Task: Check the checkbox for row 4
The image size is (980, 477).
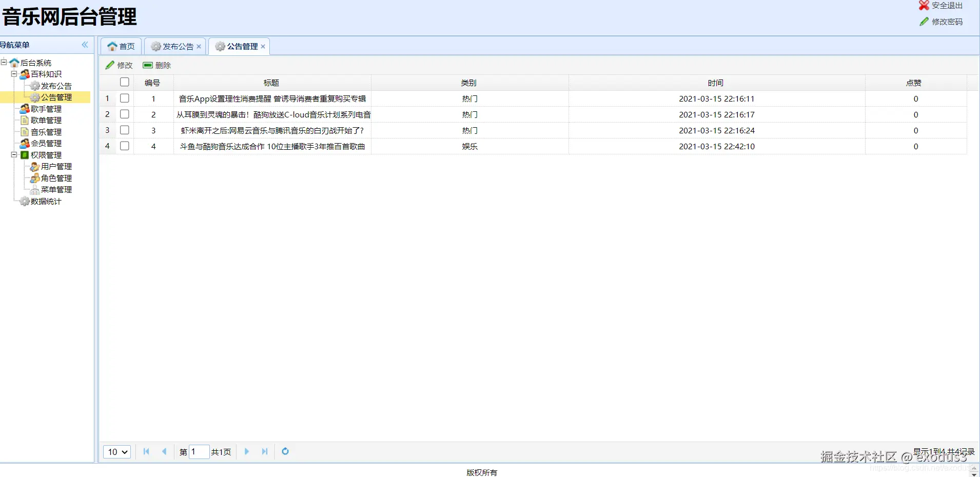Action: pos(124,146)
